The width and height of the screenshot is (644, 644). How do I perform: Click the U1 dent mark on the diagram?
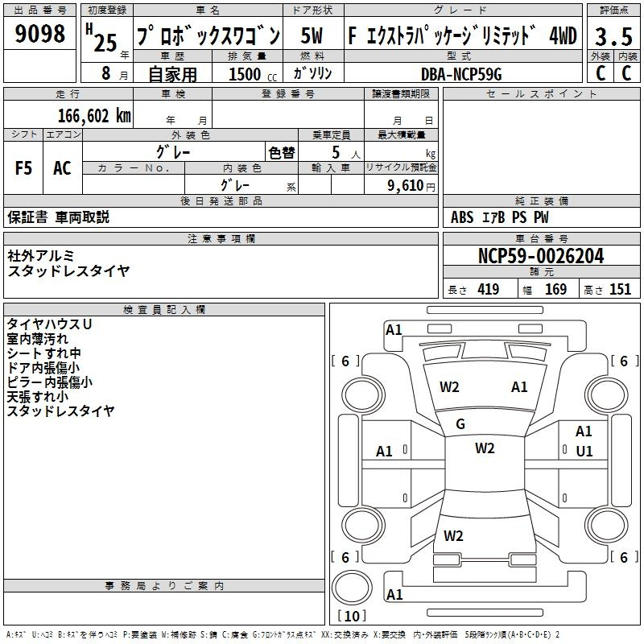coord(584,452)
